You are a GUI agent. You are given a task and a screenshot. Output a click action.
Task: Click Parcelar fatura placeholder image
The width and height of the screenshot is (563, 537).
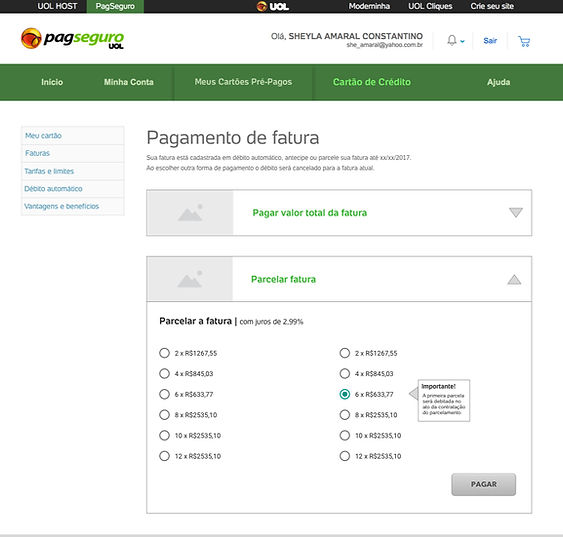pyautogui.click(x=190, y=279)
